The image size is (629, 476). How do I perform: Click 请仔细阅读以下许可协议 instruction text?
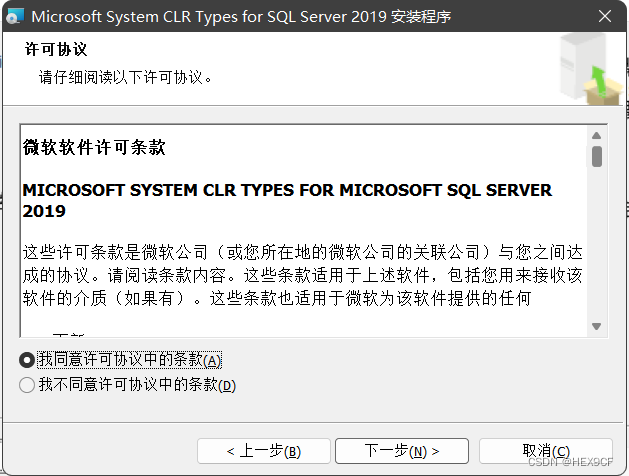point(125,77)
